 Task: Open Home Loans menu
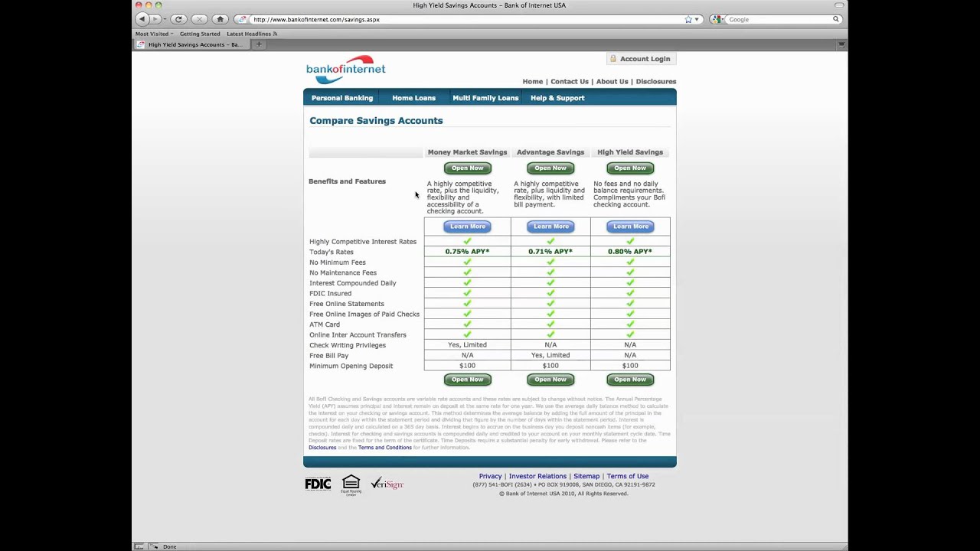(x=413, y=98)
